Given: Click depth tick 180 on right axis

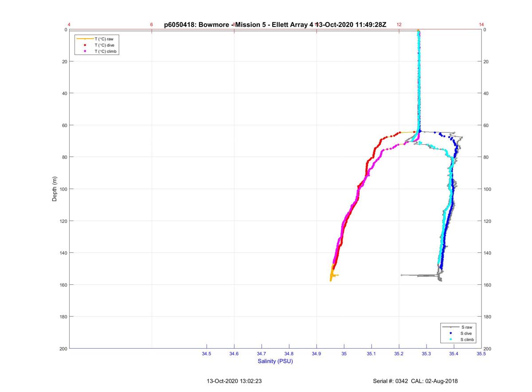Looking at the screenshot, I should 488,317.
